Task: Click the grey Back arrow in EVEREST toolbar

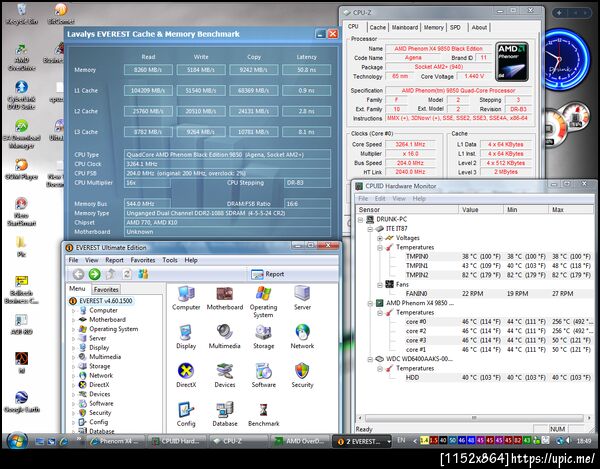Action: pos(78,274)
